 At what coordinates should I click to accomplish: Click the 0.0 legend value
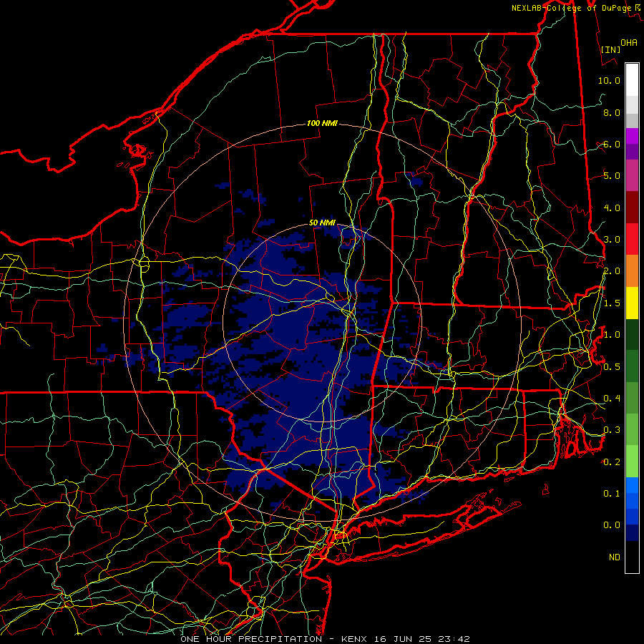tap(612, 525)
